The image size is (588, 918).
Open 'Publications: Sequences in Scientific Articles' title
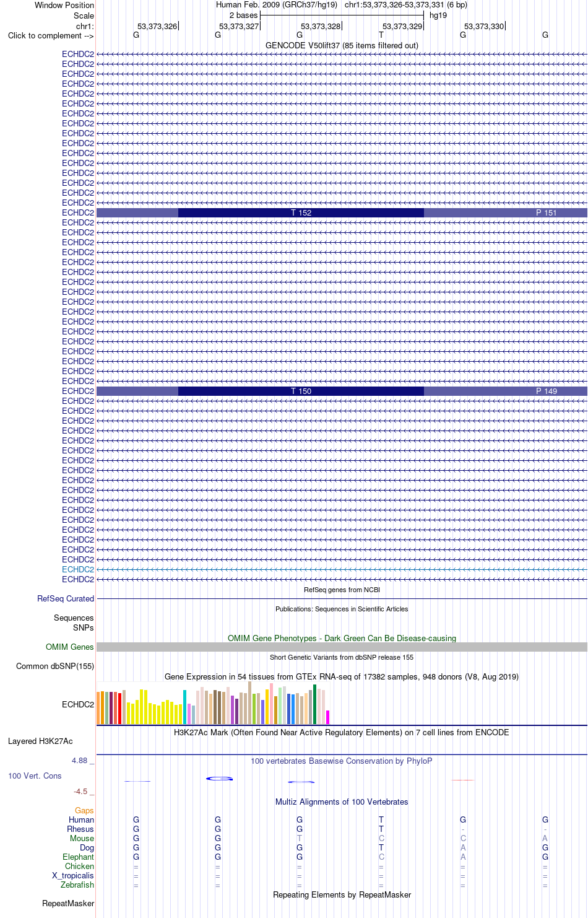[x=342, y=609]
